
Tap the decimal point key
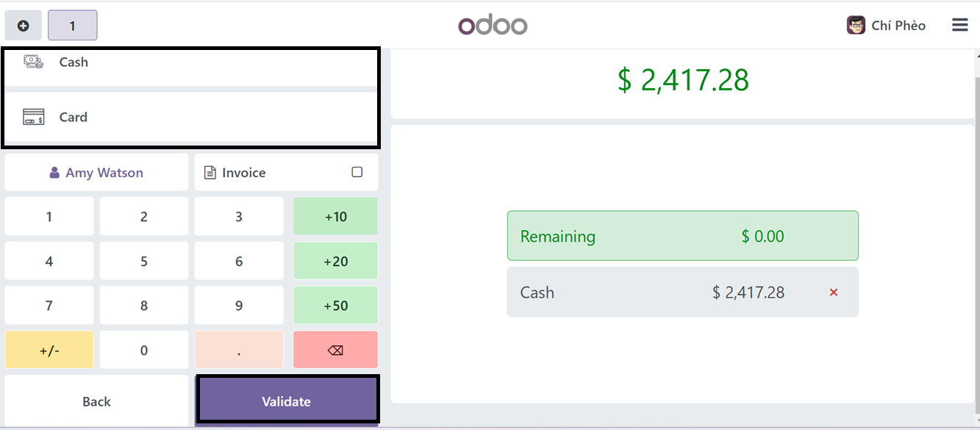click(239, 350)
